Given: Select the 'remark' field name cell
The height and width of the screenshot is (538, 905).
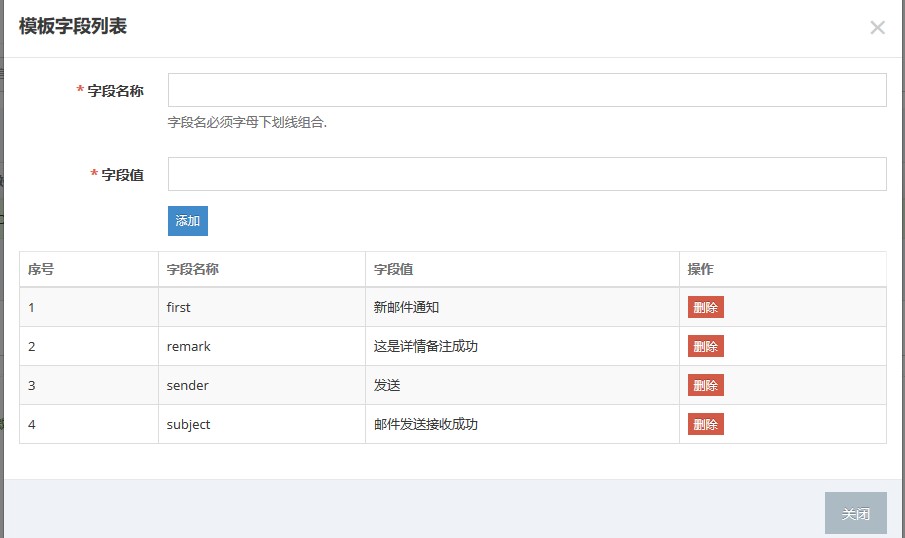Looking at the screenshot, I should point(189,346).
